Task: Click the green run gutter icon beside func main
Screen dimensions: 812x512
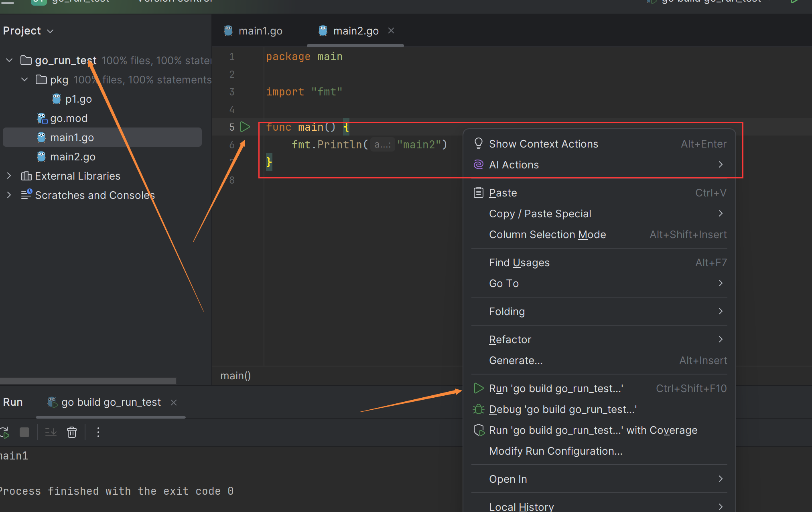Action: tap(245, 127)
